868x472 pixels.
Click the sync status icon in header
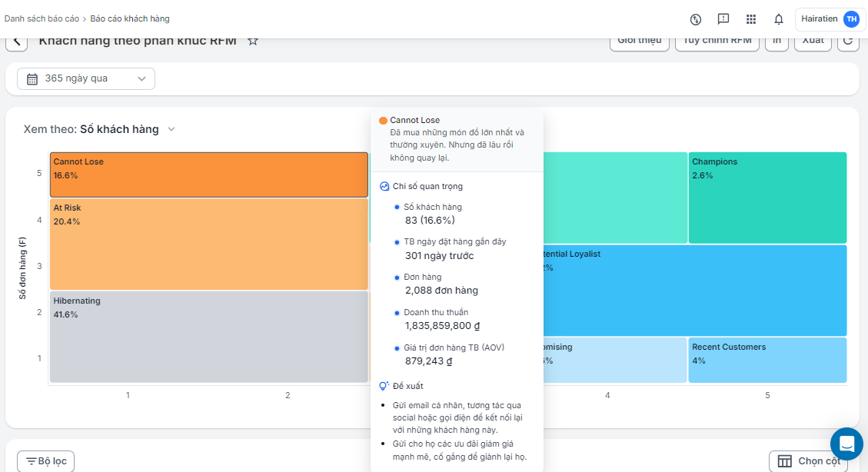pyautogui.click(x=696, y=19)
